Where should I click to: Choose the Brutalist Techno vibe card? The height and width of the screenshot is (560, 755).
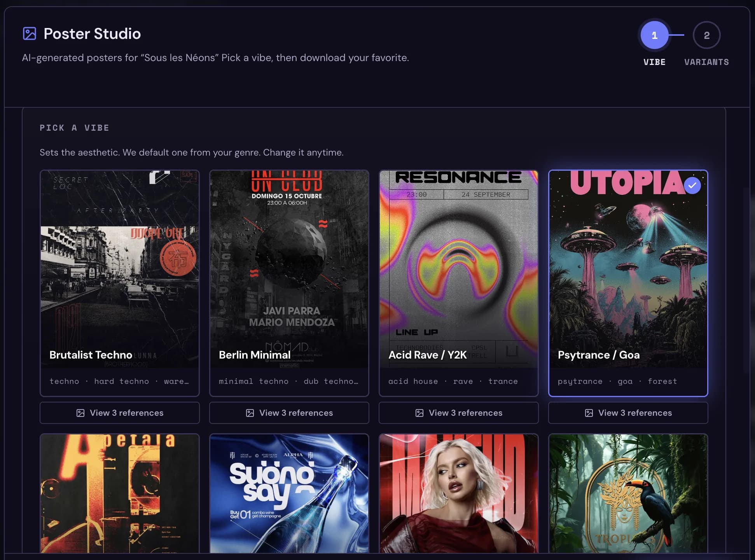tap(120, 283)
